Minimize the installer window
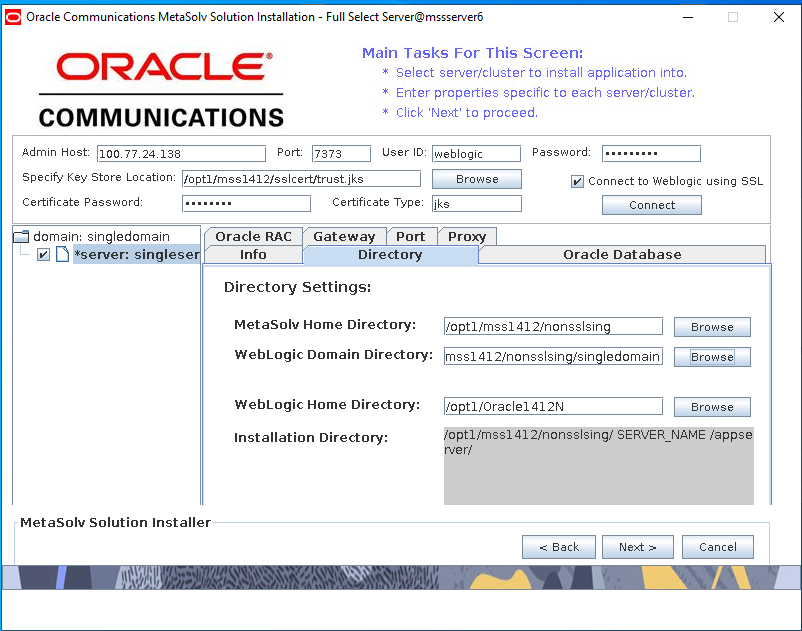This screenshot has height=631, width=802. pyautogui.click(x=688, y=17)
